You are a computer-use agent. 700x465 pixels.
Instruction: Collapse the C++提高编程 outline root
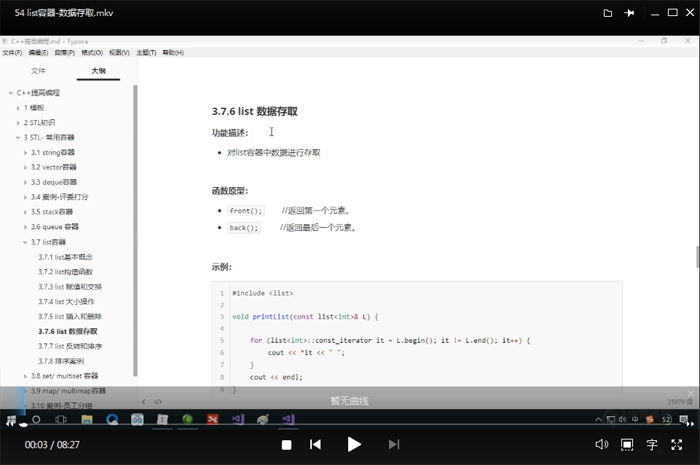11,93
